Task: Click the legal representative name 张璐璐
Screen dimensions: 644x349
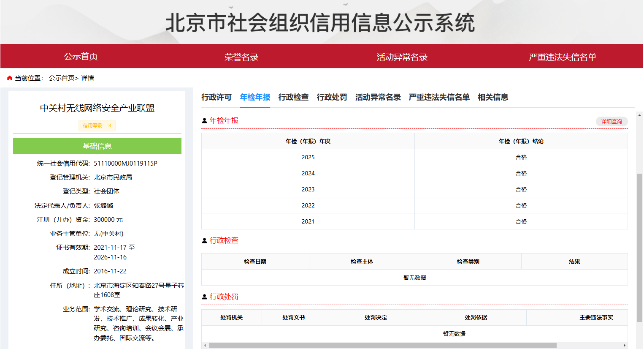Action: tap(103, 206)
